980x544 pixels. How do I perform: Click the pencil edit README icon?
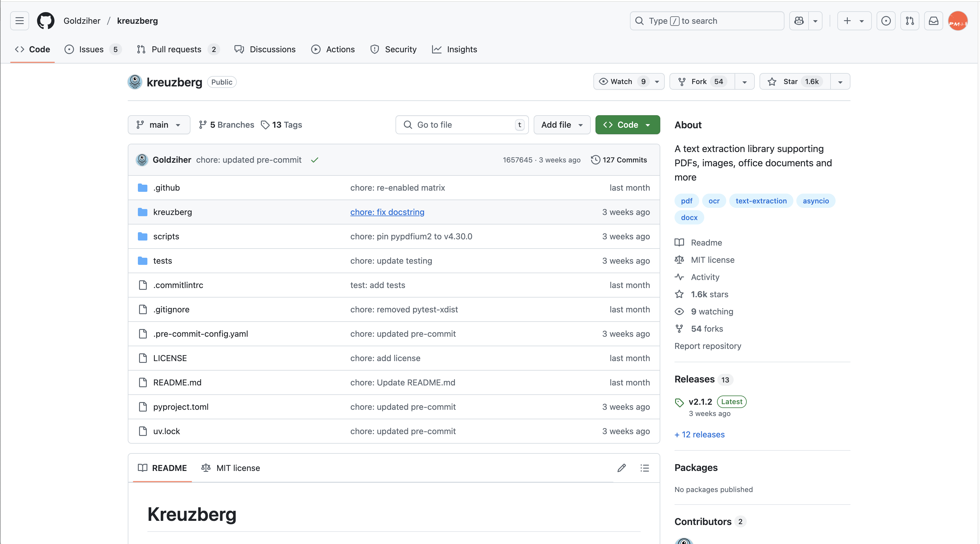(x=621, y=468)
